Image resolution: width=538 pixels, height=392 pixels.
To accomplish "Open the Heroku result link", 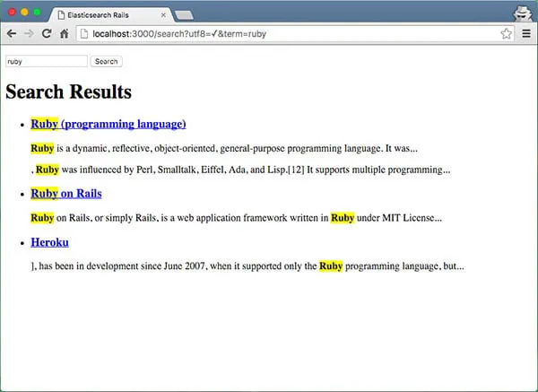I will pyautogui.click(x=49, y=242).
